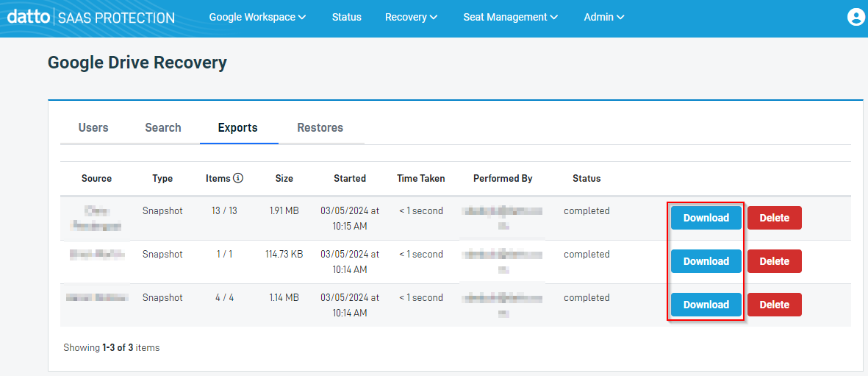Viewport: 868px width, 376px height.
Task: Click the Type column header
Action: pyautogui.click(x=162, y=179)
